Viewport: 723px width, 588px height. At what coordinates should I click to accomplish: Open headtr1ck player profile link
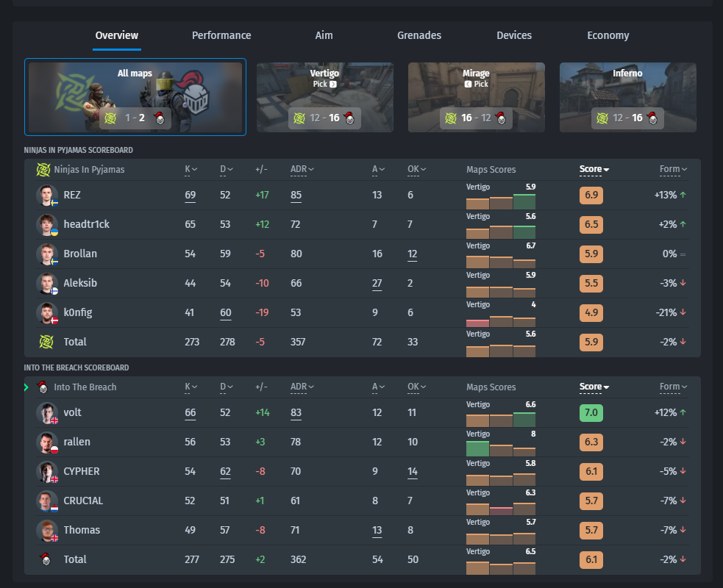click(86, 224)
